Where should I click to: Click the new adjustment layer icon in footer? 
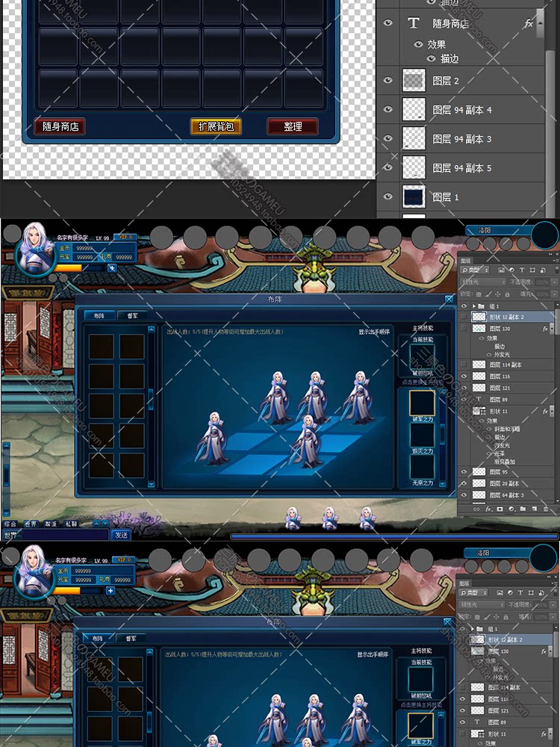(511, 509)
